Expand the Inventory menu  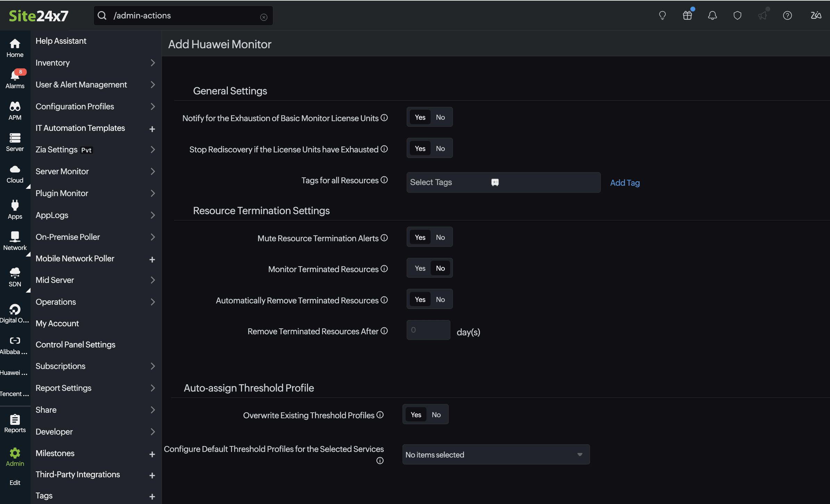click(52, 63)
